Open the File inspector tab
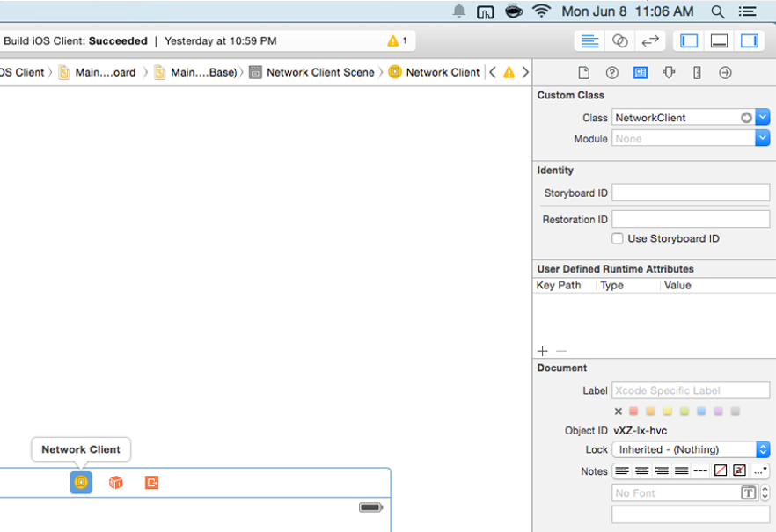The width and height of the screenshot is (776, 532). click(x=584, y=73)
